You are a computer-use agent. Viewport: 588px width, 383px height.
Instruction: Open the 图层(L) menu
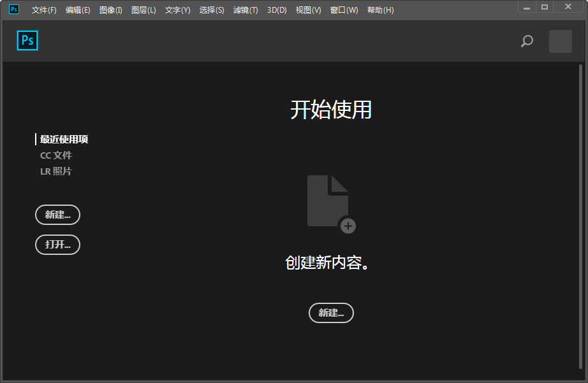click(x=143, y=10)
